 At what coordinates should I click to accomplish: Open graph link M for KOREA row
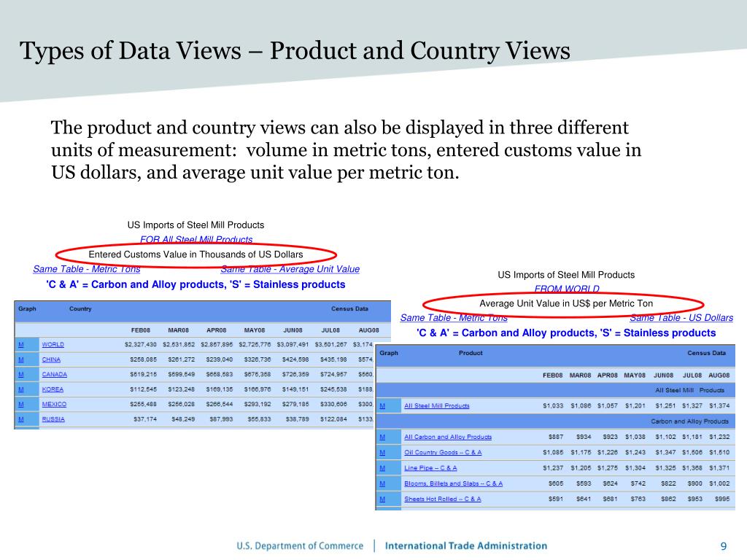click(x=21, y=389)
